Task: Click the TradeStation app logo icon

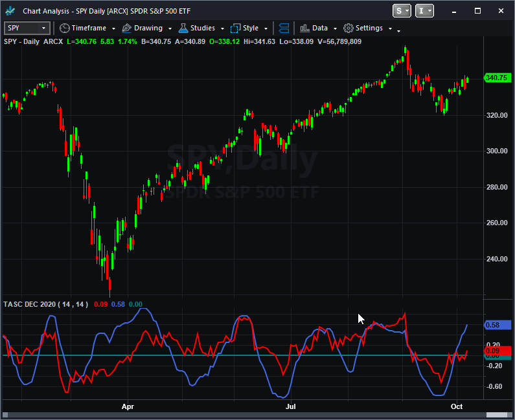Action: 10,11
